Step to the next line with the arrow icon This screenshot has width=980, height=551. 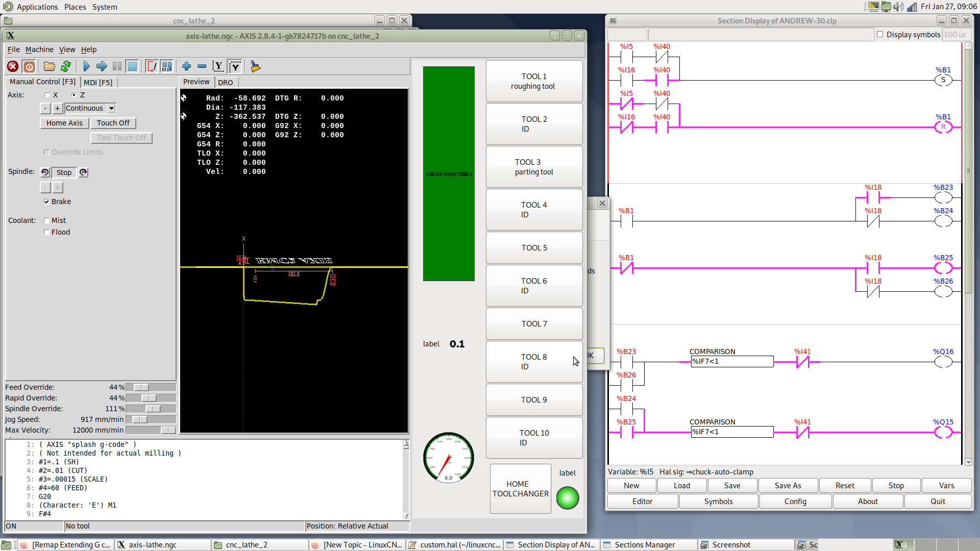click(102, 66)
